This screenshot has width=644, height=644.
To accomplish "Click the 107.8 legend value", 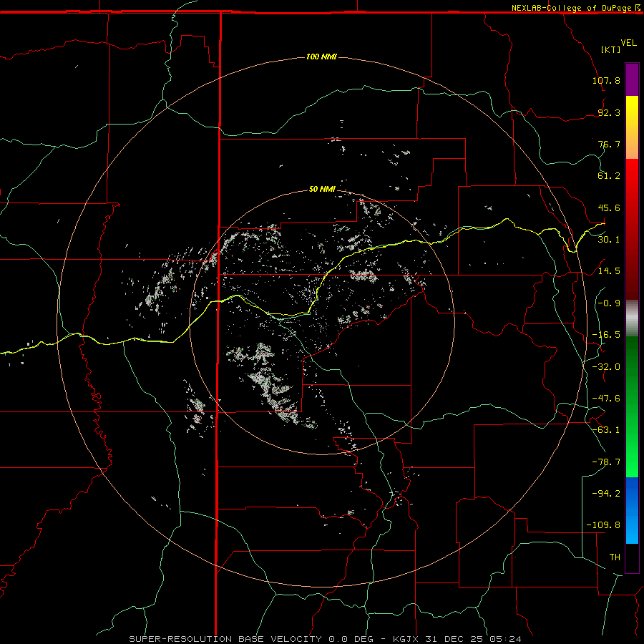I will pos(606,80).
